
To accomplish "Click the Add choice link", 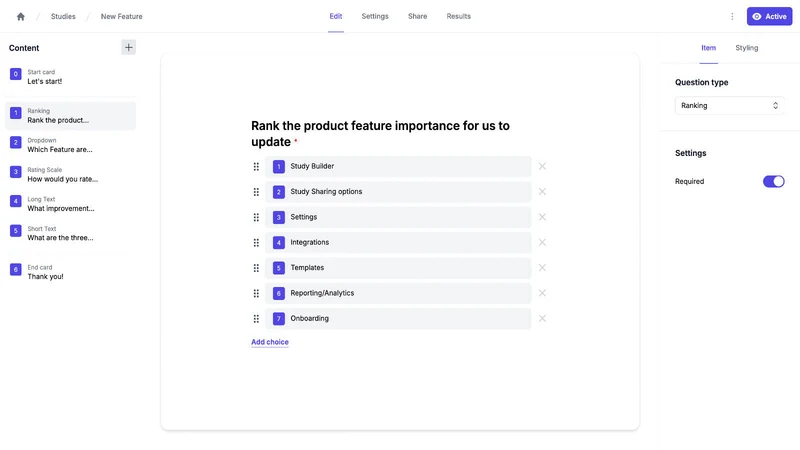I will coord(270,342).
